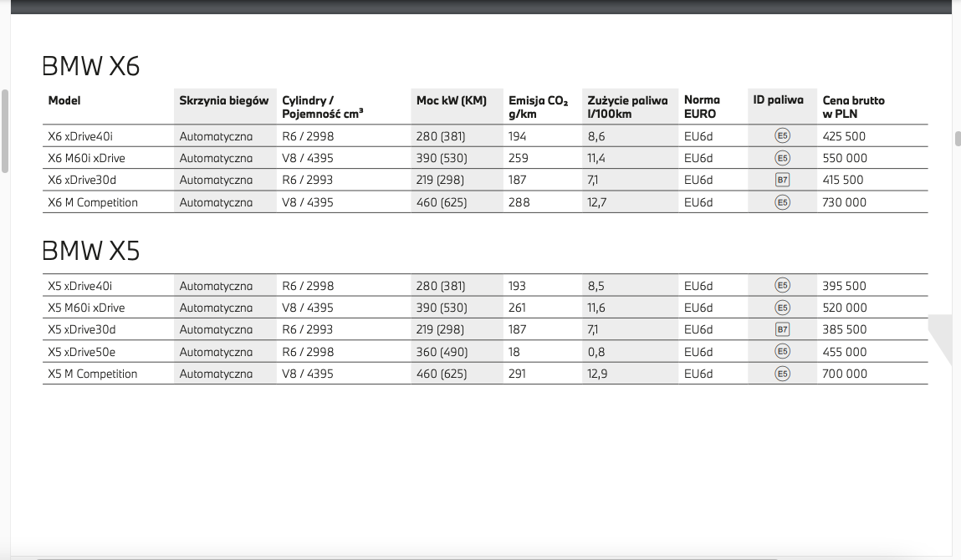Select the "X5 xDrive30d" model name
This screenshot has width=961, height=560.
[81, 329]
